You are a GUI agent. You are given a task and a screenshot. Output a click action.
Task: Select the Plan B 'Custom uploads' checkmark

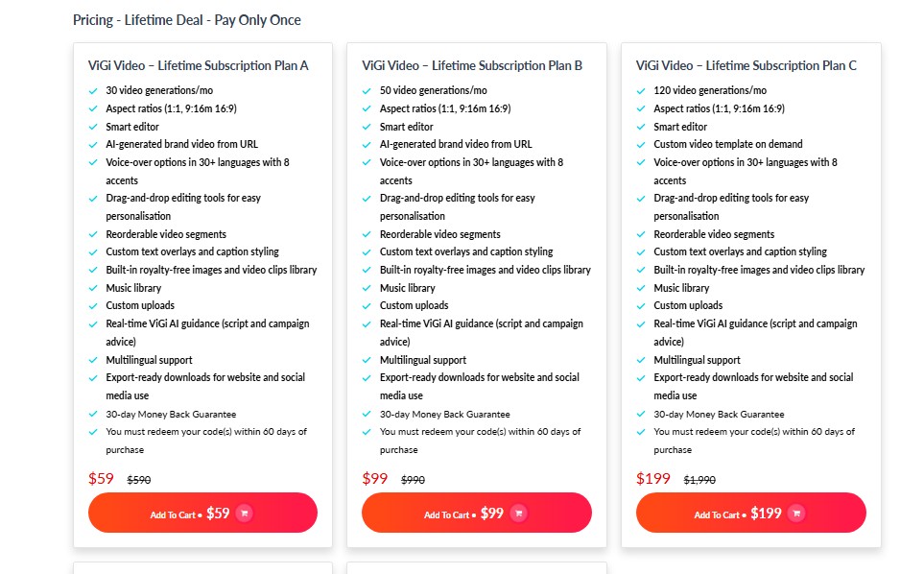click(366, 305)
